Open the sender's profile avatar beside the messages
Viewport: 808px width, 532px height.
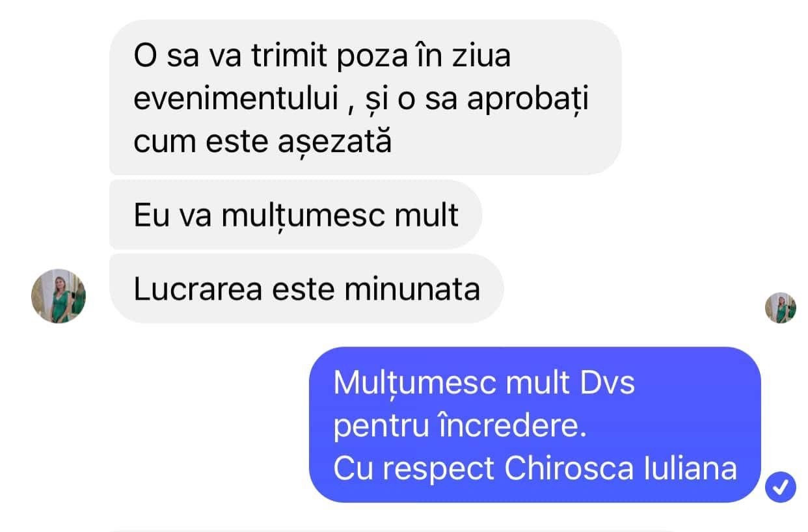click(x=59, y=296)
